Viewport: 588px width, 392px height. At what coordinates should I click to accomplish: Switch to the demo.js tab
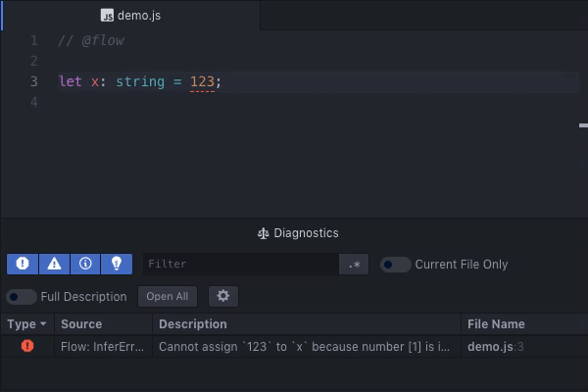click(131, 16)
